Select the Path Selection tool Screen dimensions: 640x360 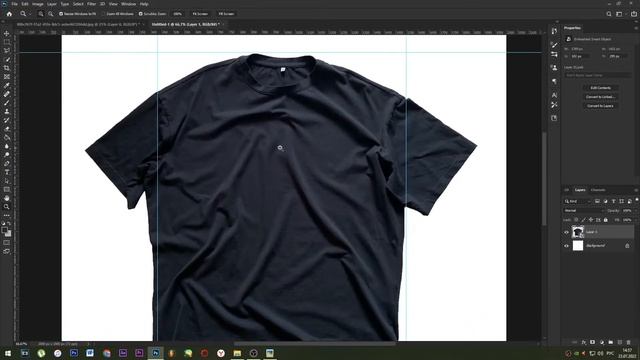click(x=7, y=180)
